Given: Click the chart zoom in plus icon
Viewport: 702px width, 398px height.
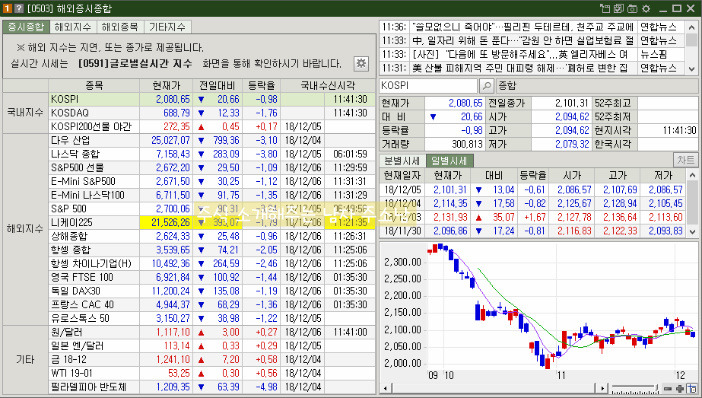Looking at the screenshot, I should (680, 388).
